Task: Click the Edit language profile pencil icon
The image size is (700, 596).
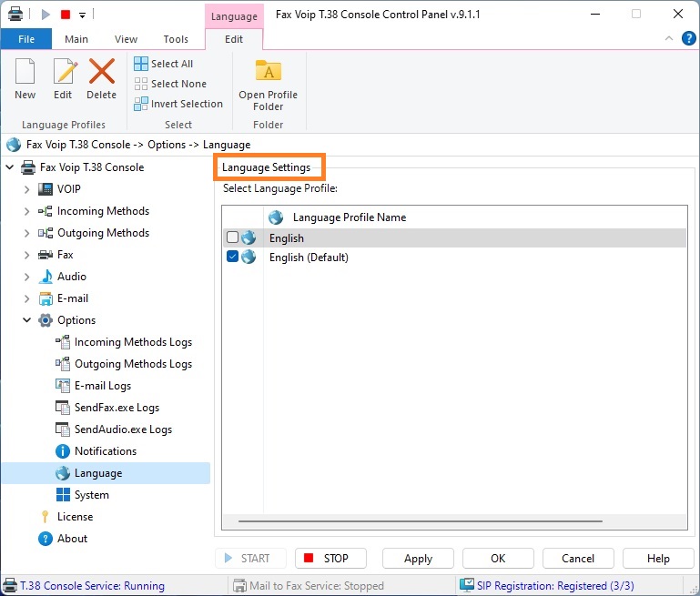Action: 65,71
